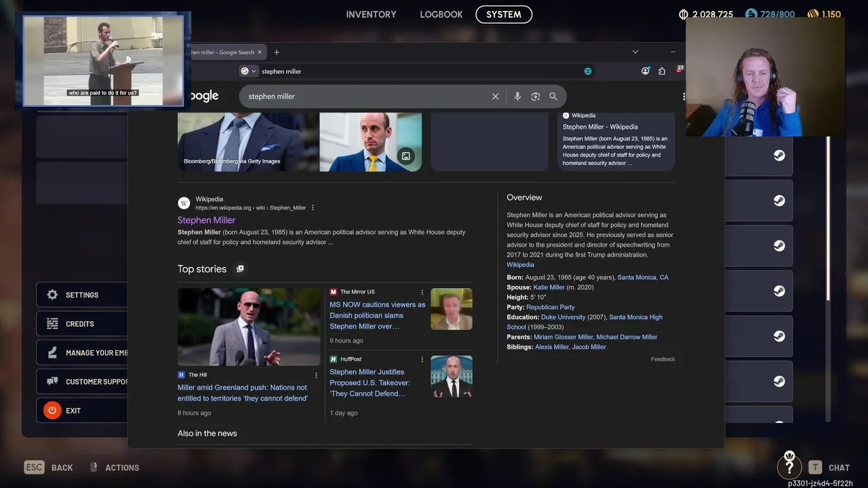Open options for The Mirror US story
Viewport: 868px width, 488px height.
point(422,292)
